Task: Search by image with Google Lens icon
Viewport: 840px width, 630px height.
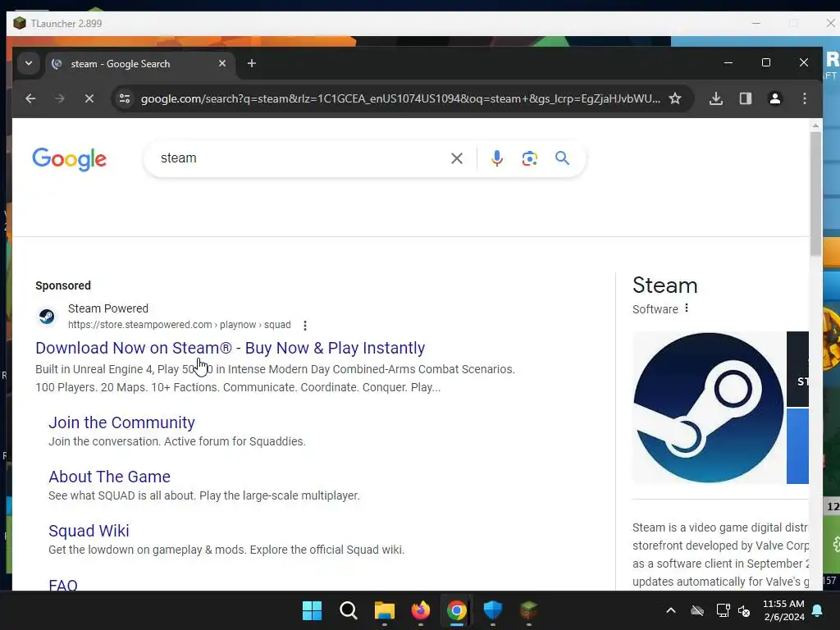Action: [x=529, y=158]
